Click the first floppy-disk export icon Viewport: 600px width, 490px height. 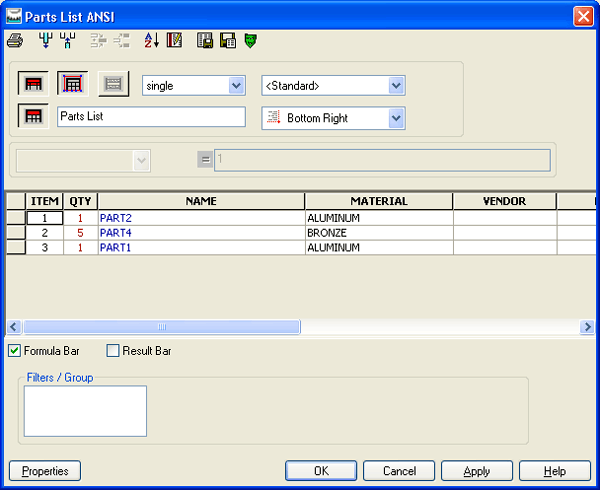[x=205, y=41]
